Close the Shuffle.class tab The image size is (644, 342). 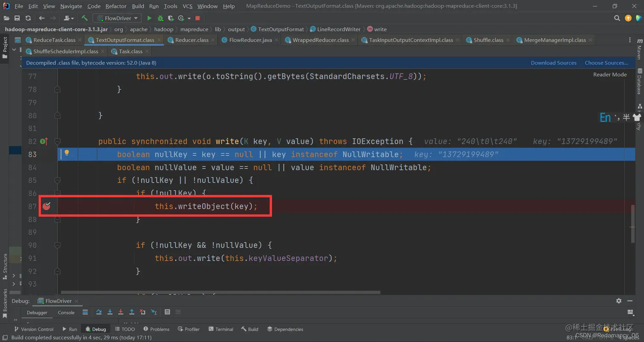508,40
